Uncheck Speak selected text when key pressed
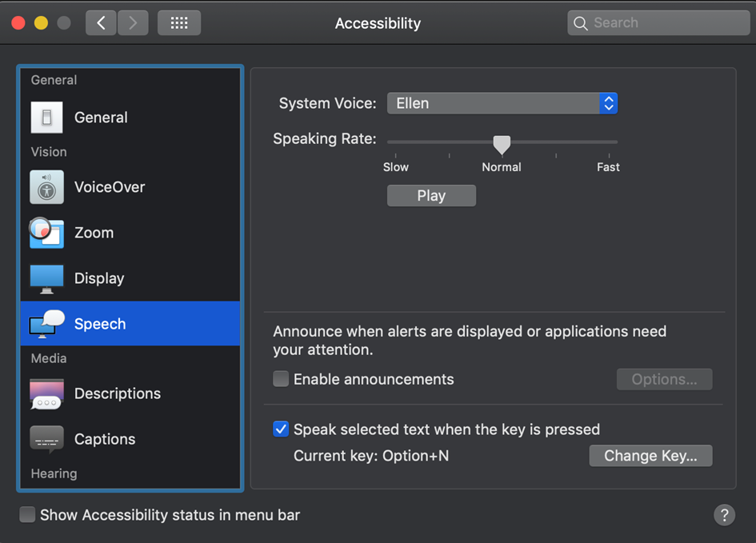The width and height of the screenshot is (756, 543). coord(281,429)
